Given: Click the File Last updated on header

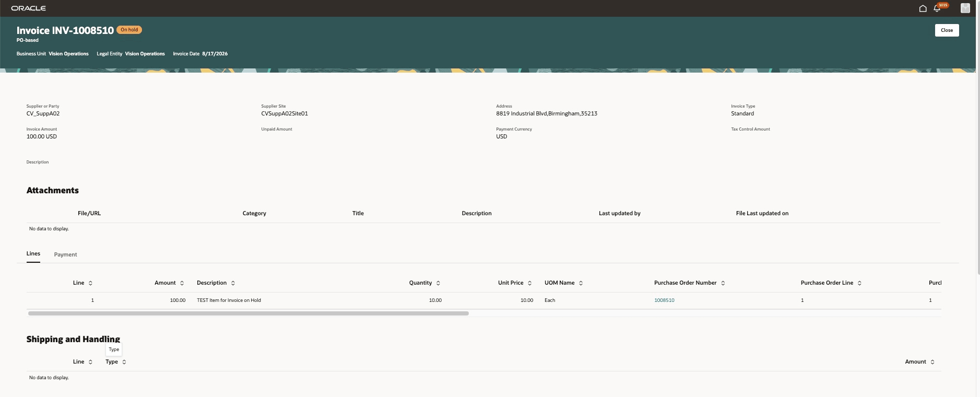Looking at the screenshot, I should 762,214.
